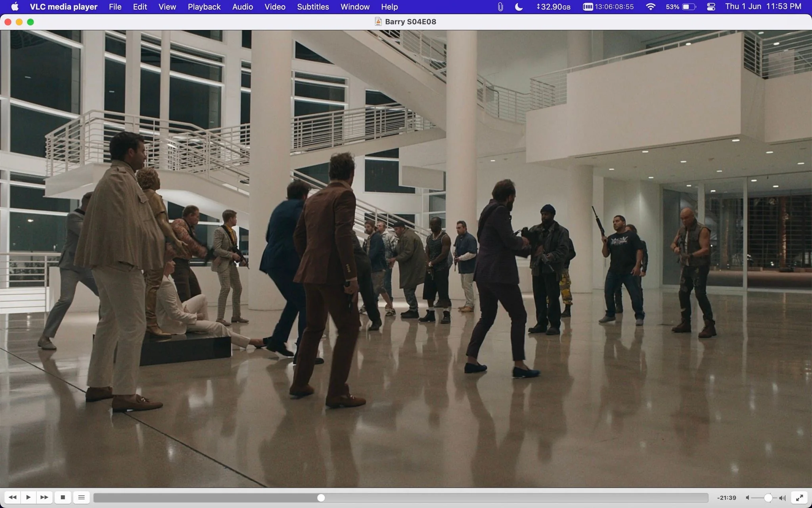The width and height of the screenshot is (812, 508).
Task: Open the View menu
Action: [x=167, y=7]
